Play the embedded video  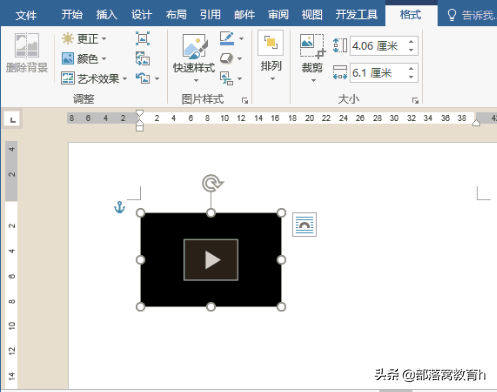[211, 260]
